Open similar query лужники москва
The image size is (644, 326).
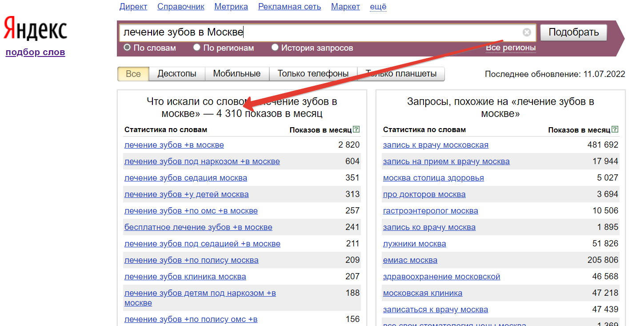click(x=415, y=244)
